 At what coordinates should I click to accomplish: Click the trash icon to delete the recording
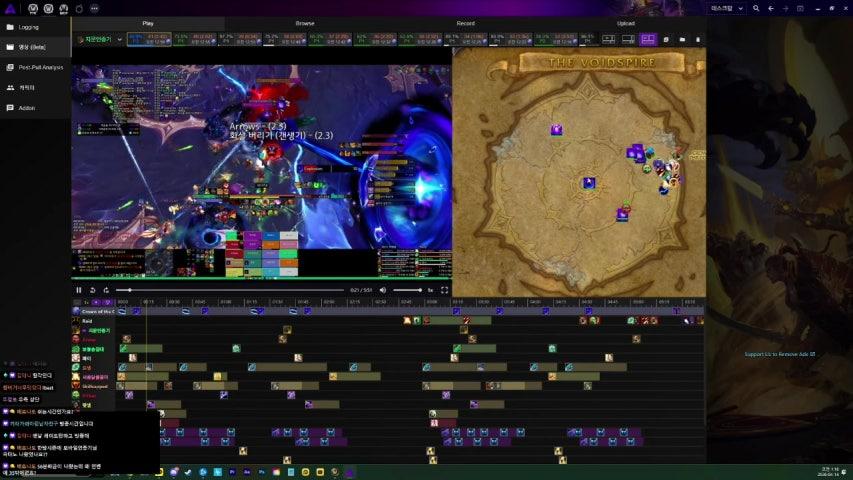[x=698, y=39]
